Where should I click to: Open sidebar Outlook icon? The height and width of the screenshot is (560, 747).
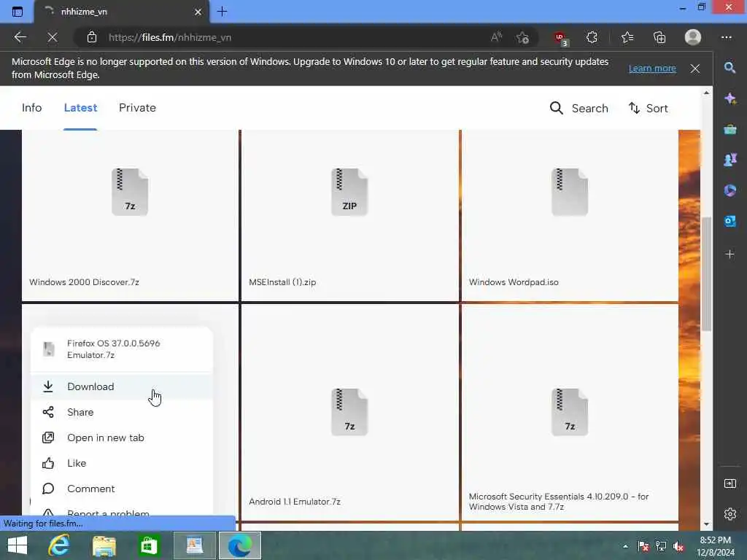[x=729, y=221]
